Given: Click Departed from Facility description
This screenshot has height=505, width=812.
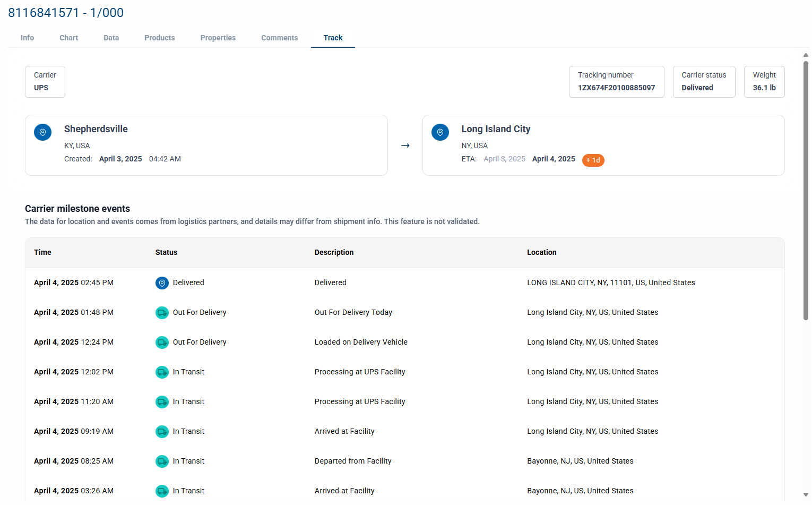Looking at the screenshot, I should click(353, 461).
